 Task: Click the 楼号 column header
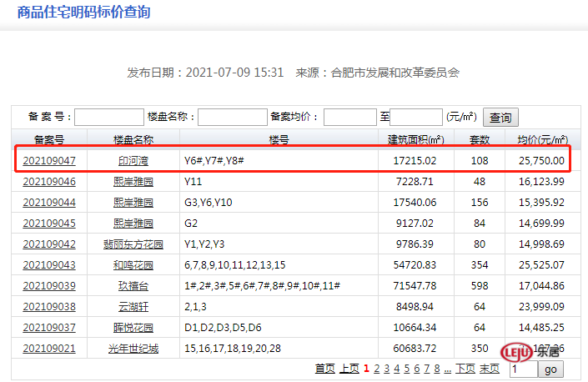pyautogui.click(x=279, y=140)
